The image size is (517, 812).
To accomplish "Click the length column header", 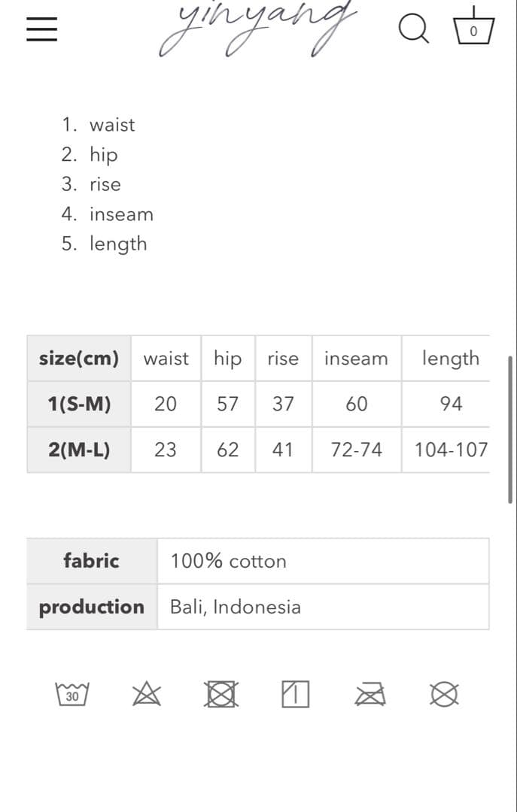I will 450,359.
